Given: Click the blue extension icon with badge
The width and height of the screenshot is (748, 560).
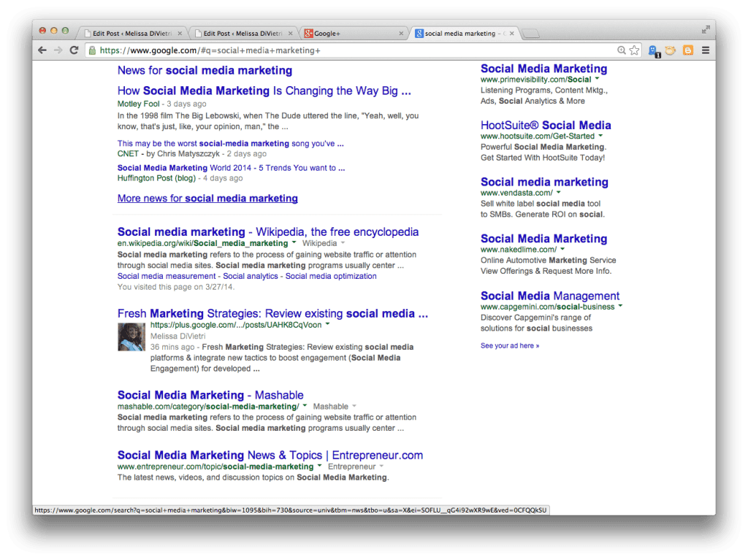Looking at the screenshot, I should click(654, 50).
